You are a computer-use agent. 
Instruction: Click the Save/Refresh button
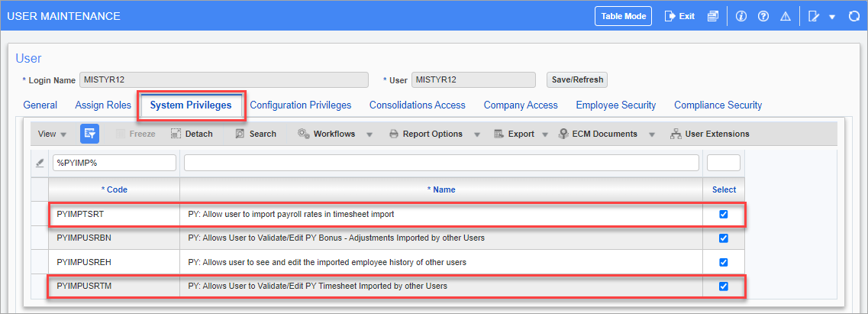577,79
